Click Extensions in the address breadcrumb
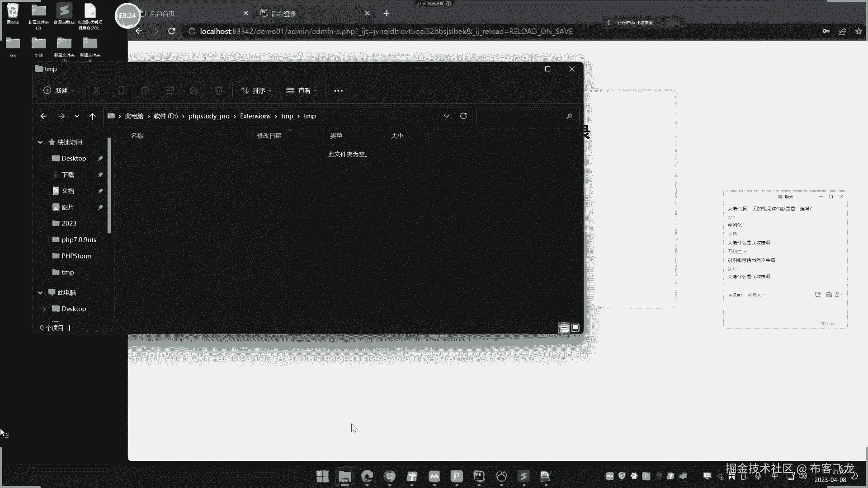 (x=255, y=116)
